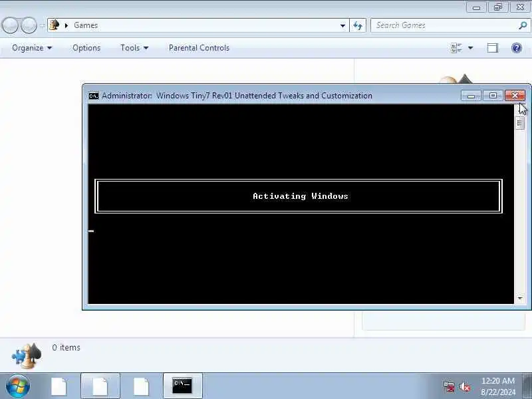The width and height of the screenshot is (532, 399).
Task: Click the Games folder icon in address bar
Action: 55,25
